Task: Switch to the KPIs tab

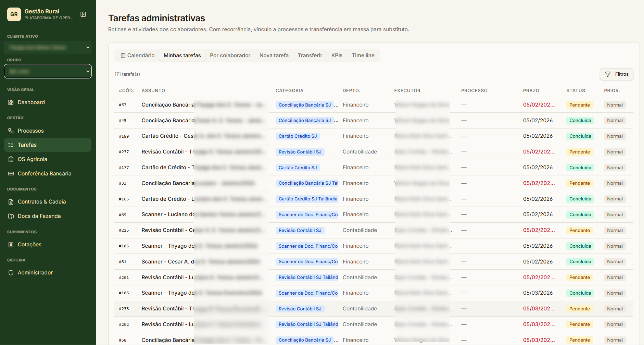Action: (x=337, y=56)
